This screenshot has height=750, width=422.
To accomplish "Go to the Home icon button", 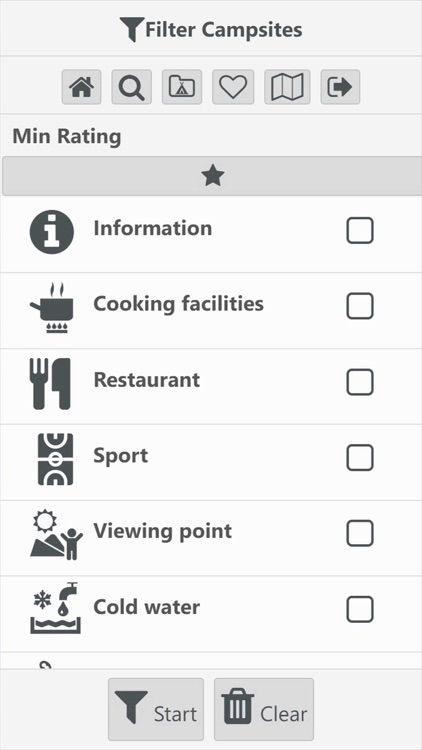I will tap(81, 87).
